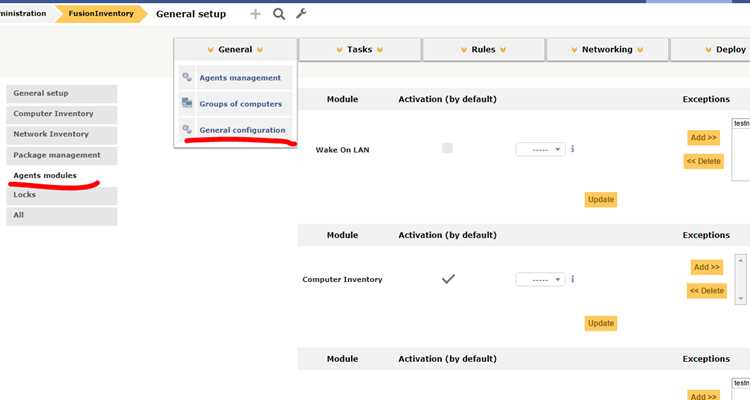Click Add >> for Wake On LAN
Image resolution: width=750 pixels, height=400 pixels.
(x=704, y=138)
